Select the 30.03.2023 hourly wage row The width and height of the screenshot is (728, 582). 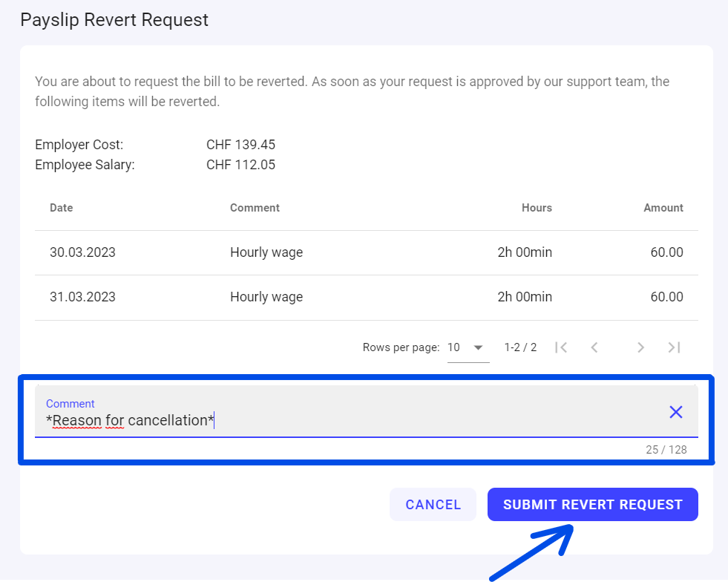coord(366,252)
